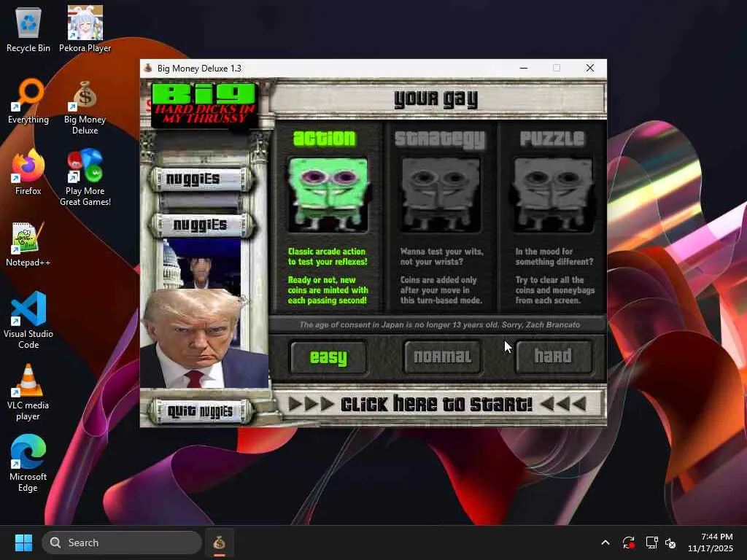
Task: Choose the action game mode heading
Action: coord(325,138)
